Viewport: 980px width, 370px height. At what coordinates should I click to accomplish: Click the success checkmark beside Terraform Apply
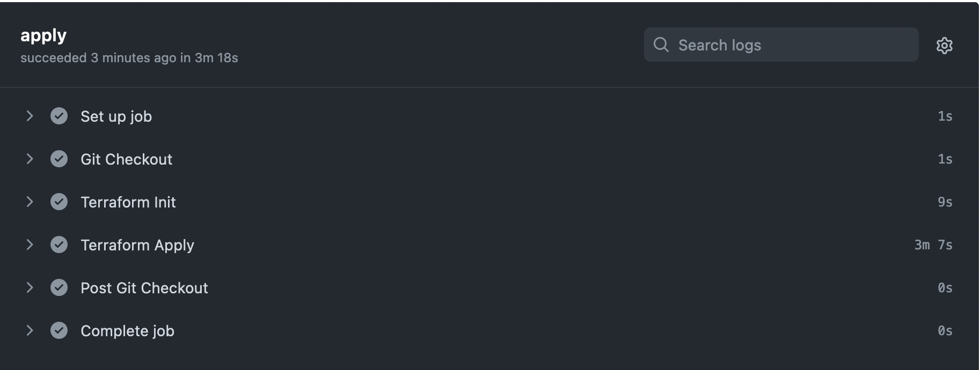point(59,245)
